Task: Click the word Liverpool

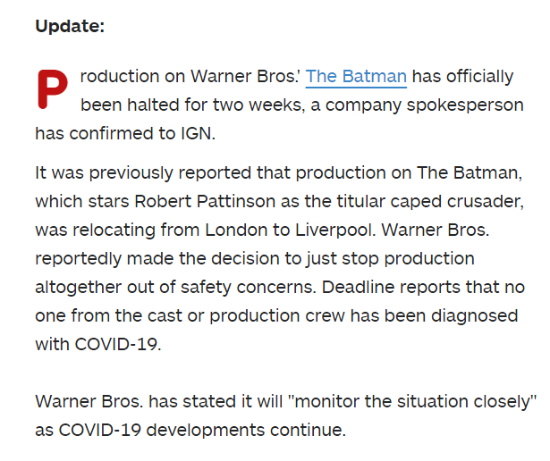Action: (333, 230)
